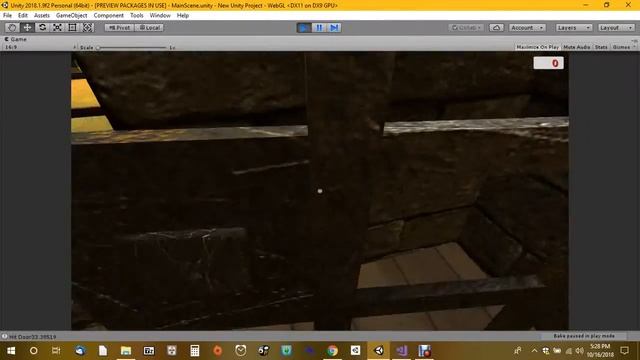Click the score counter showing 0

pyautogui.click(x=548, y=63)
